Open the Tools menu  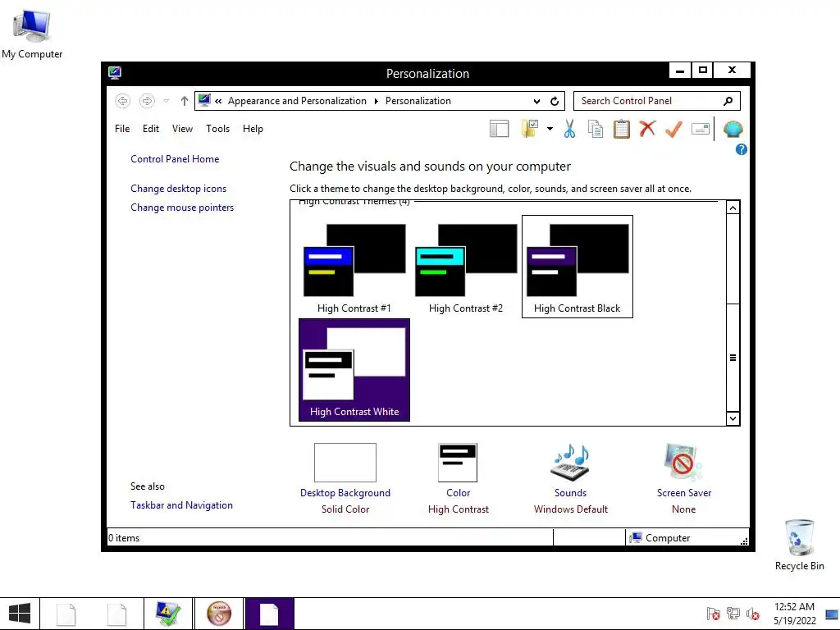(x=217, y=129)
